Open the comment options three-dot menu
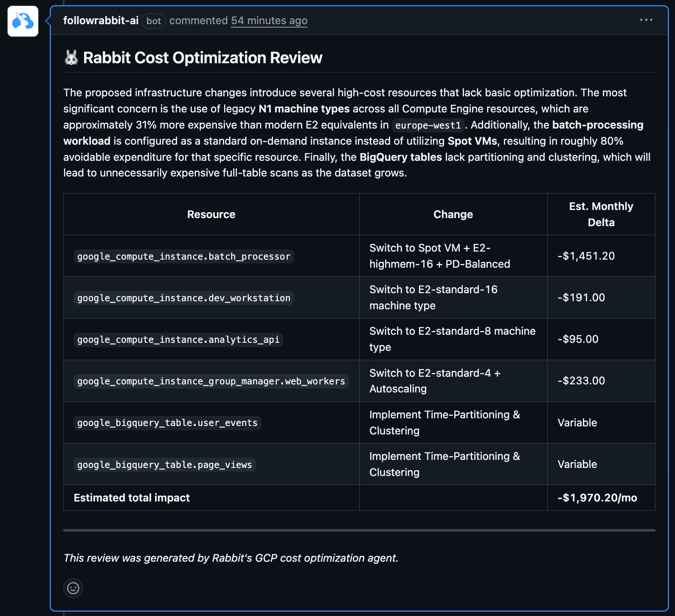 coord(646,20)
